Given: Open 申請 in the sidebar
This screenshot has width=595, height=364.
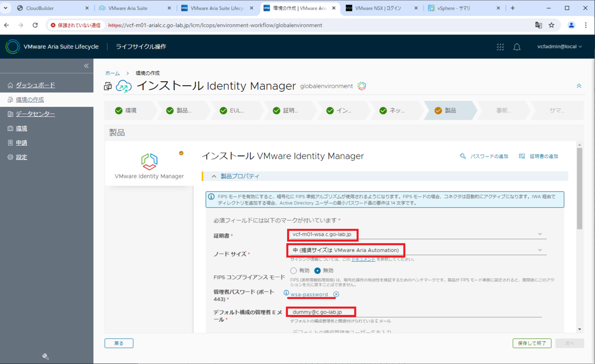Looking at the screenshot, I should (x=21, y=143).
